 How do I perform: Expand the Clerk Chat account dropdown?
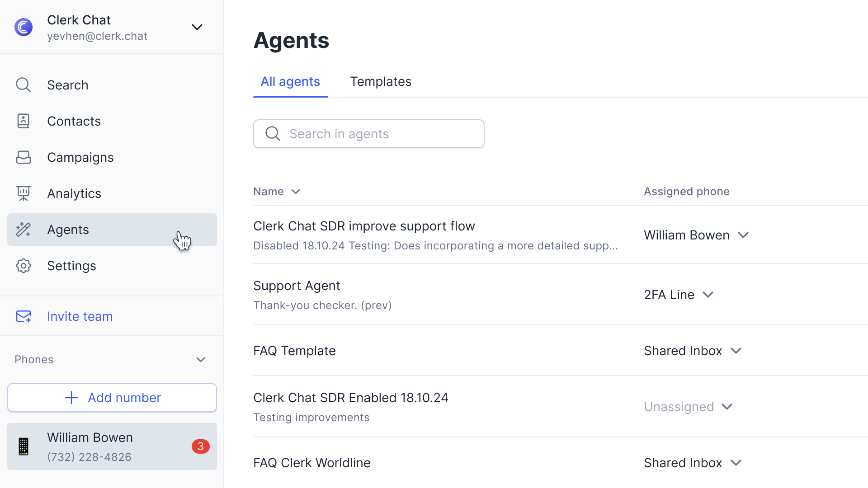[197, 27]
